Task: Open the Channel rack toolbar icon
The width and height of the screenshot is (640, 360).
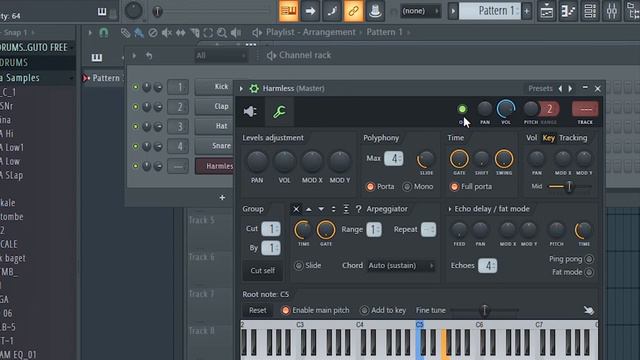Action: pyautogui.click(x=590, y=11)
